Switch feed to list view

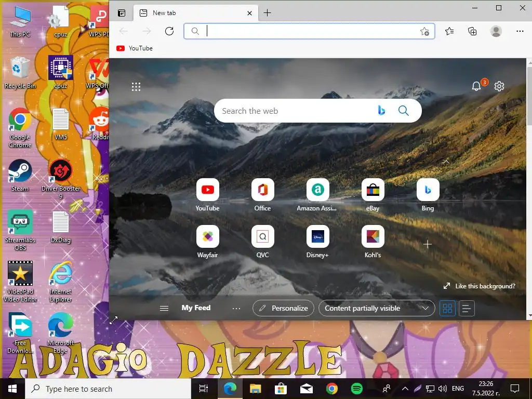467,308
